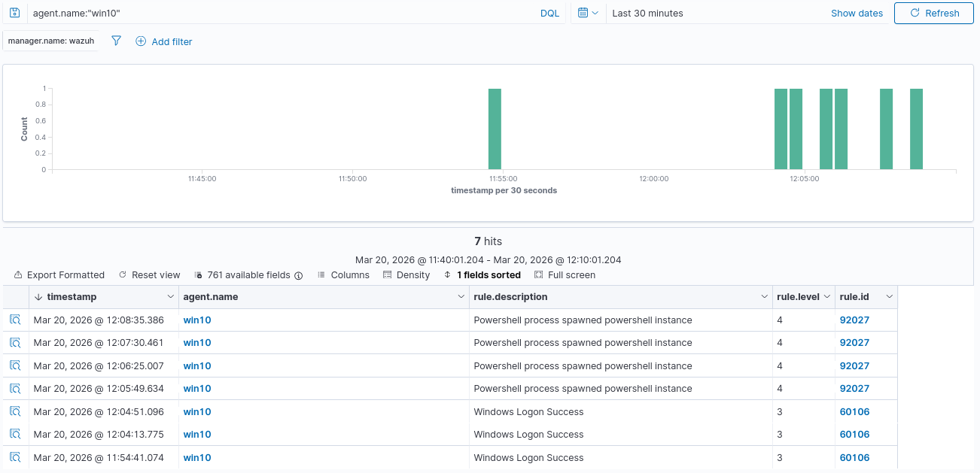Open the timestamp column header menu
The width and height of the screenshot is (980, 473).
[x=169, y=297]
